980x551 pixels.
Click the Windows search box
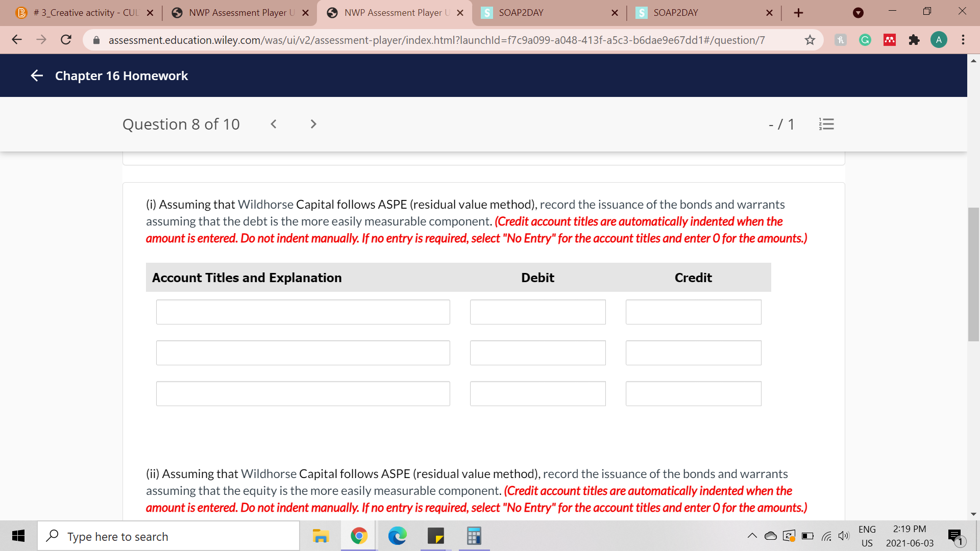click(x=168, y=536)
